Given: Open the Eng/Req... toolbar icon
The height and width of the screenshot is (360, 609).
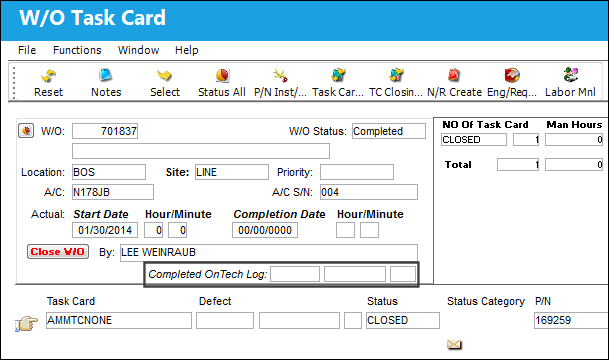Looking at the screenshot, I should tap(512, 75).
